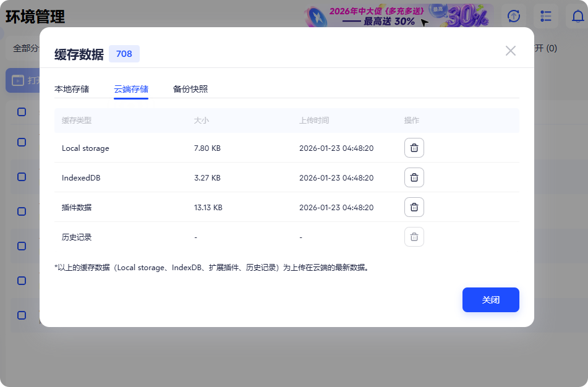
Task: Select the 云端存储 tab
Action: click(131, 89)
